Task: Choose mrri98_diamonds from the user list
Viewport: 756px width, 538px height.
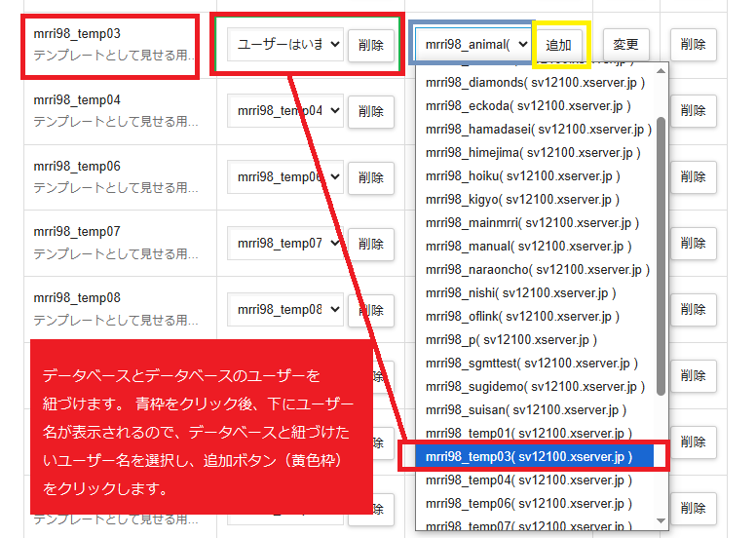Action: click(534, 82)
